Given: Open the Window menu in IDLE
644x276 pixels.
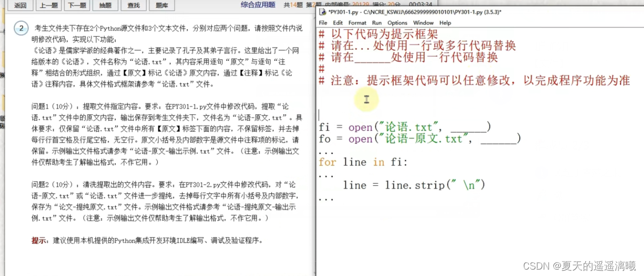Looking at the screenshot, I should pyautogui.click(x=423, y=23).
